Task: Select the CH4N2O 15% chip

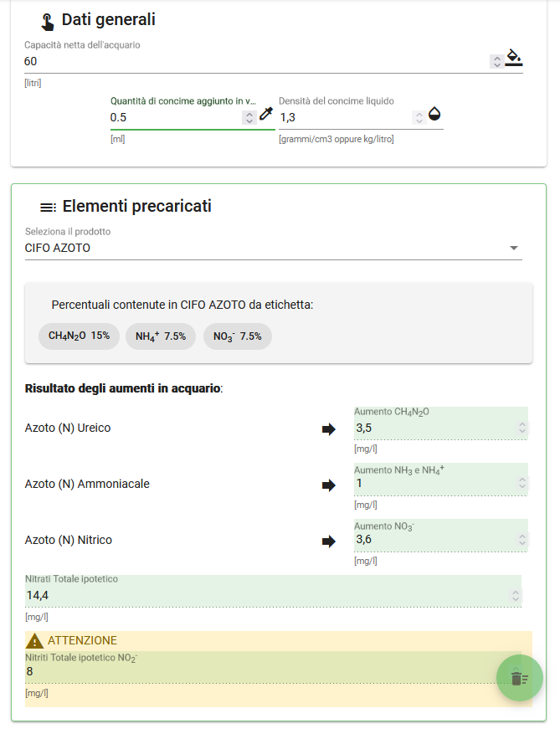Action: click(79, 336)
